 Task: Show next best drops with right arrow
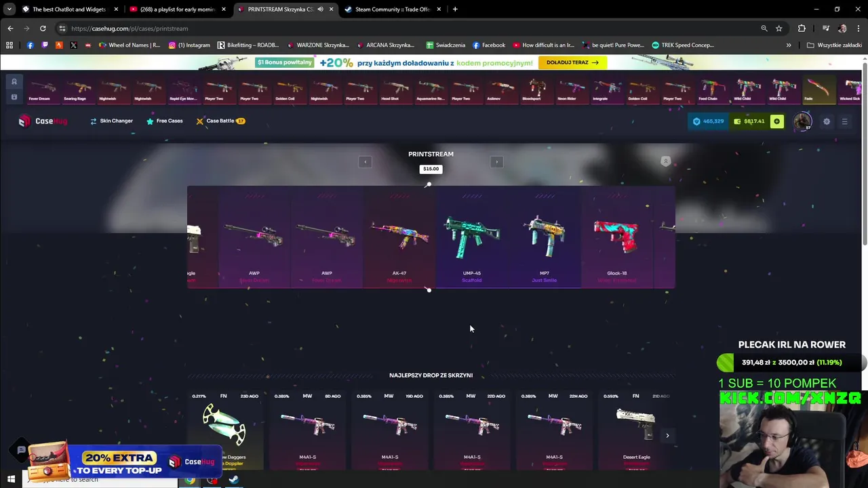tap(667, 436)
